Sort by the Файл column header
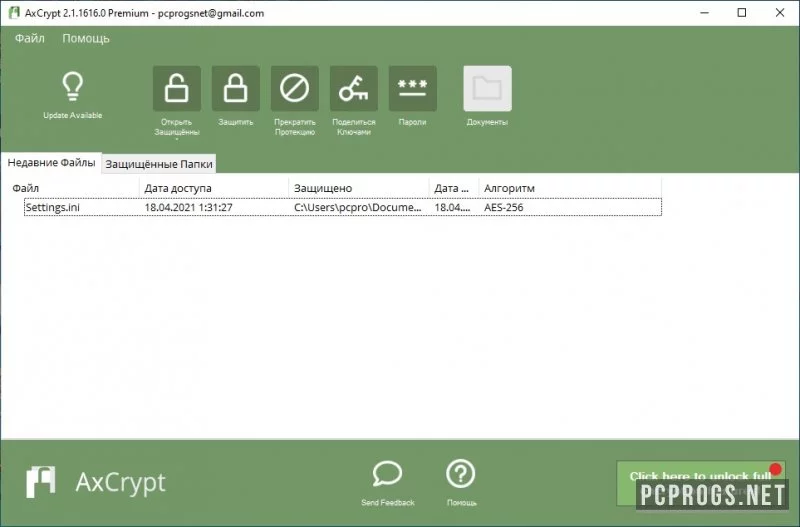This screenshot has width=800, height=527. click(x=70, y=188)
